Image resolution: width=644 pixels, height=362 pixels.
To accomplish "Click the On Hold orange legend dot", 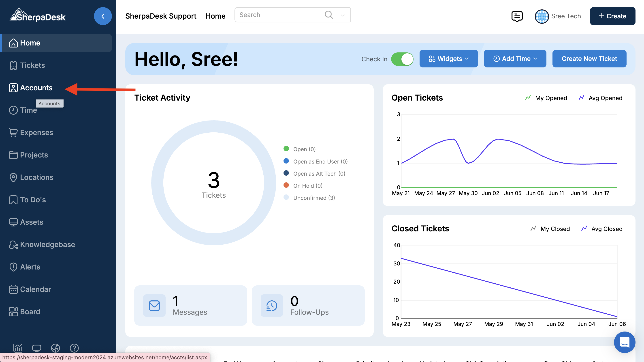I will [x=286, y=185].
